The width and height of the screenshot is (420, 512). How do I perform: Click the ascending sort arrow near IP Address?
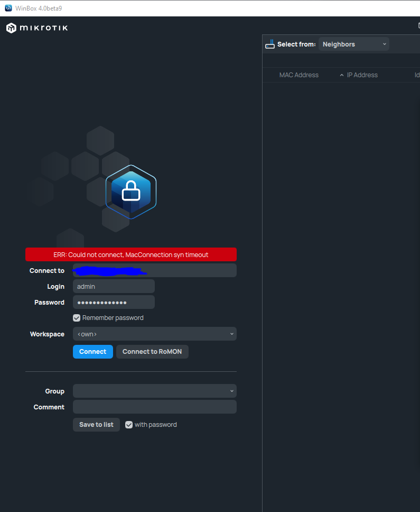(342, 75)
